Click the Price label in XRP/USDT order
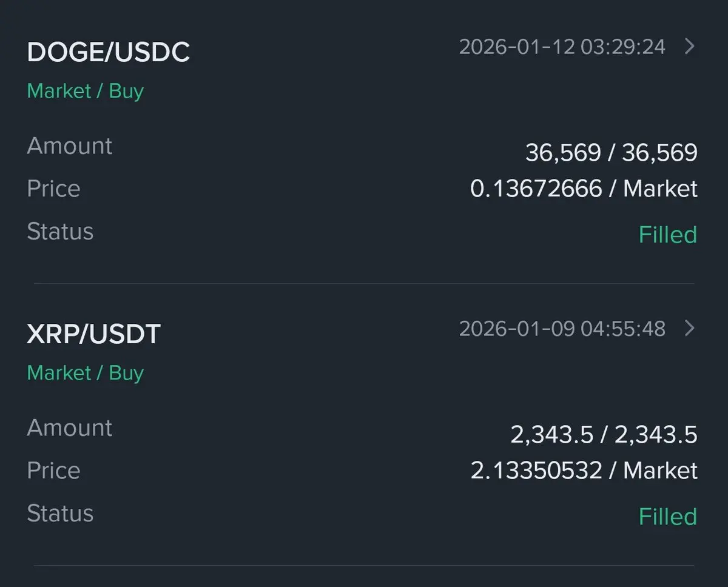728x587 pixels. click(53, 471)
